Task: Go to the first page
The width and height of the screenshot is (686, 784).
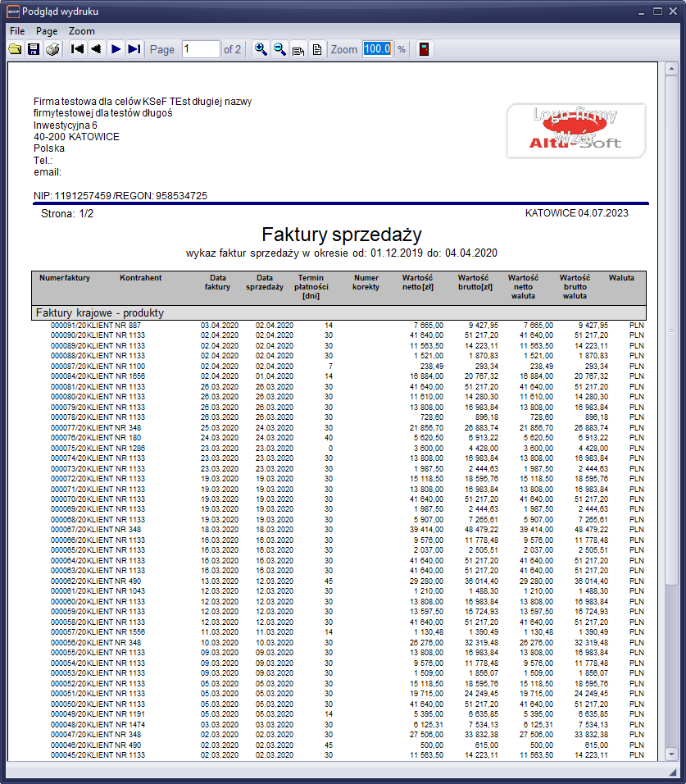Action: pyautogui.click(x=77, y=49)
